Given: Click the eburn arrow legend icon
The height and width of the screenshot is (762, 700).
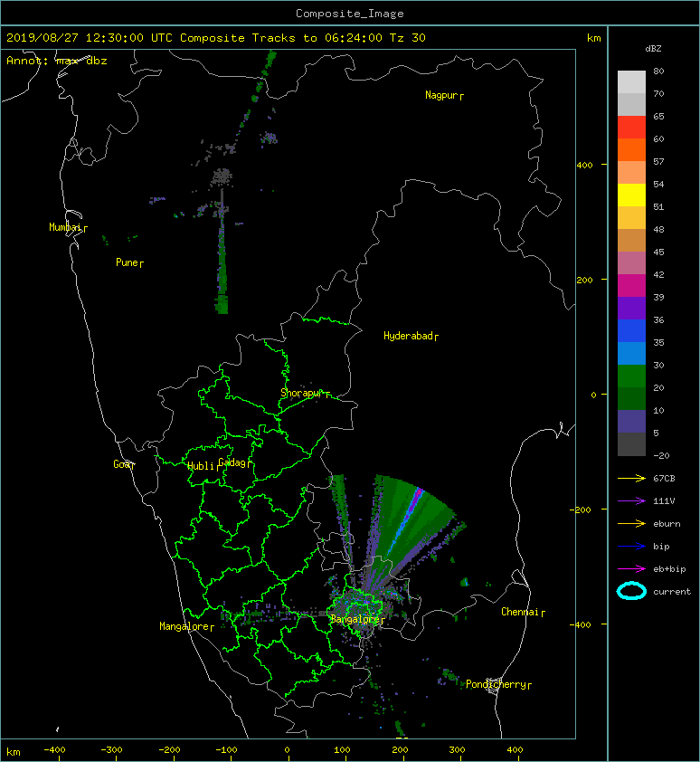Looking at the screenshot, I should 631,524.
